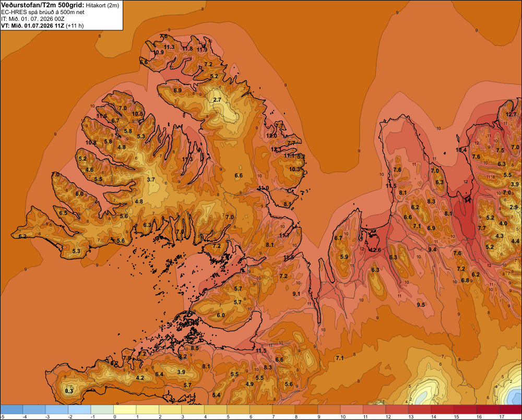Screen dimensions: 522x420
Task: Click the temperature value '12.7' on the map
Action: 511,114
